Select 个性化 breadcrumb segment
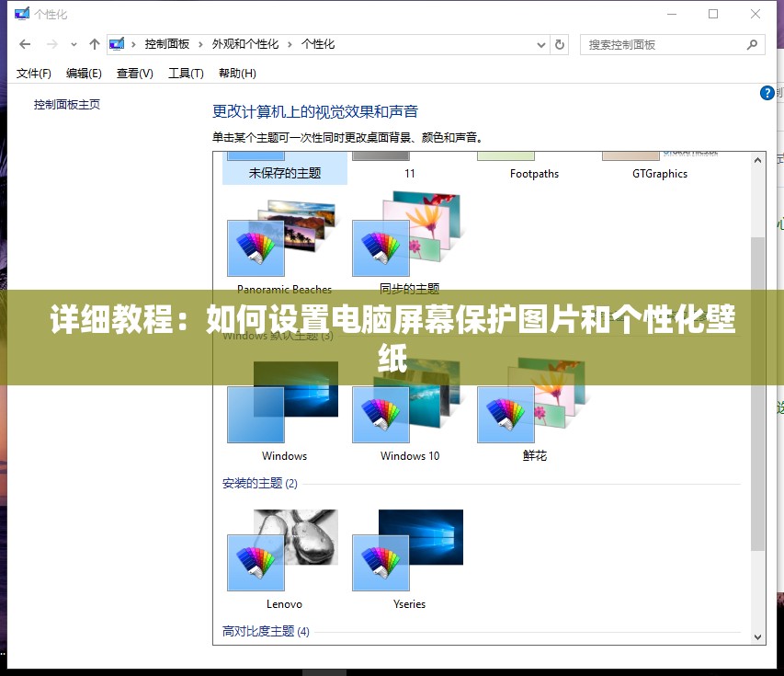Image resolution: width=784 pixels, height=676 pixels. pyautogui.click(x=318, y=44)
